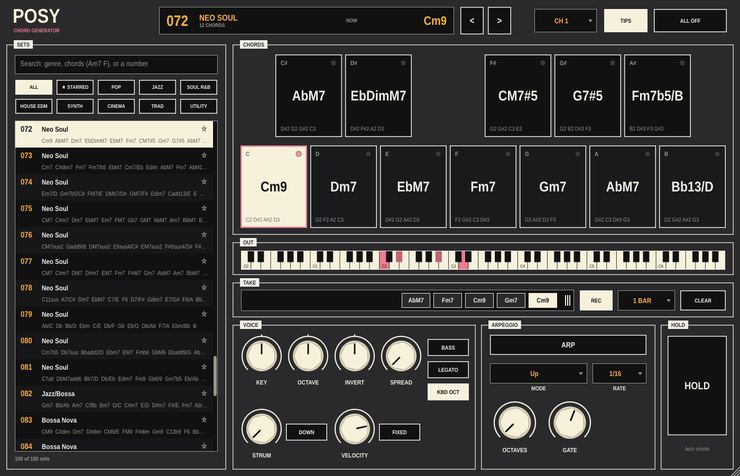Star the 082 Jazz/Bossa set
Screen dimensions: 740x476
point(204,393)
